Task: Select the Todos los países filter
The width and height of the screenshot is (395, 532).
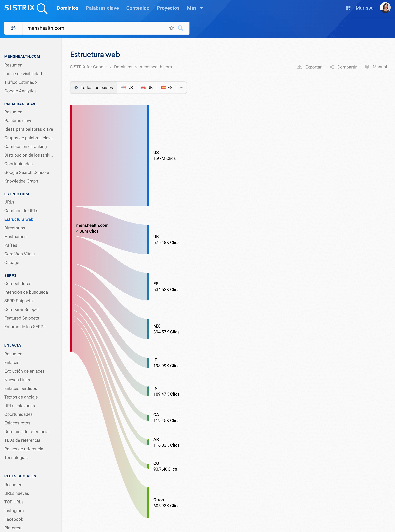Action: [94, 88]
